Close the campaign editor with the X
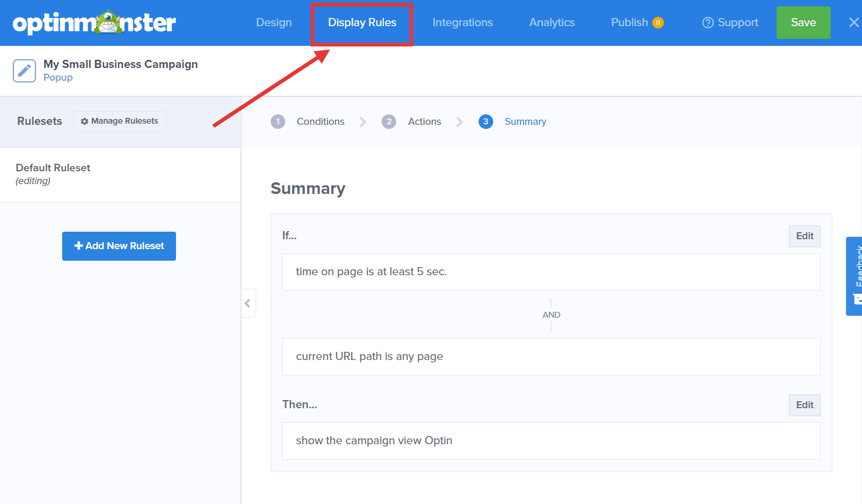 click(x=854, y=23)
